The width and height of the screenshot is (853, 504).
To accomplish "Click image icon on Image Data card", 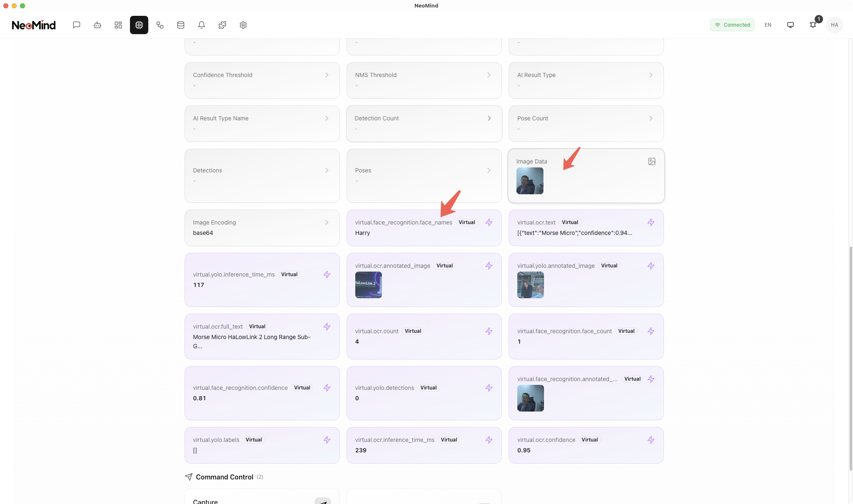I will click(x=652, y=162).
